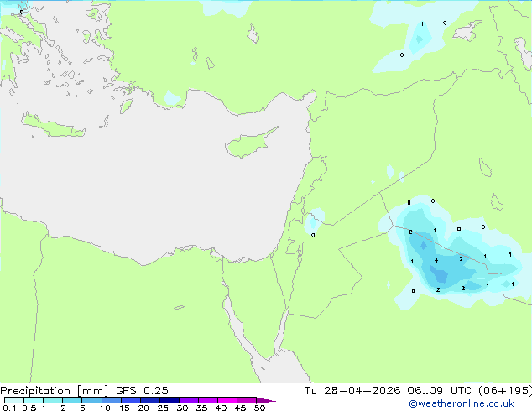This screenshot has height=411, width=532.
Task: Choose the 15–20 mm blue legend swatch
Action: (130, 400)
